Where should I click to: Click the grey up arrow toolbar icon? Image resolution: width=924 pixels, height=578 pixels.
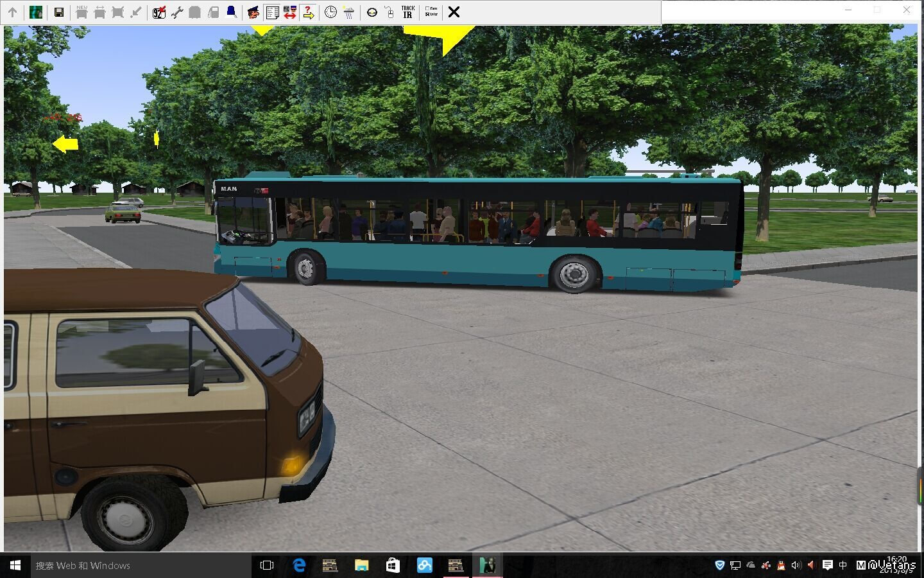click(12, 12)
